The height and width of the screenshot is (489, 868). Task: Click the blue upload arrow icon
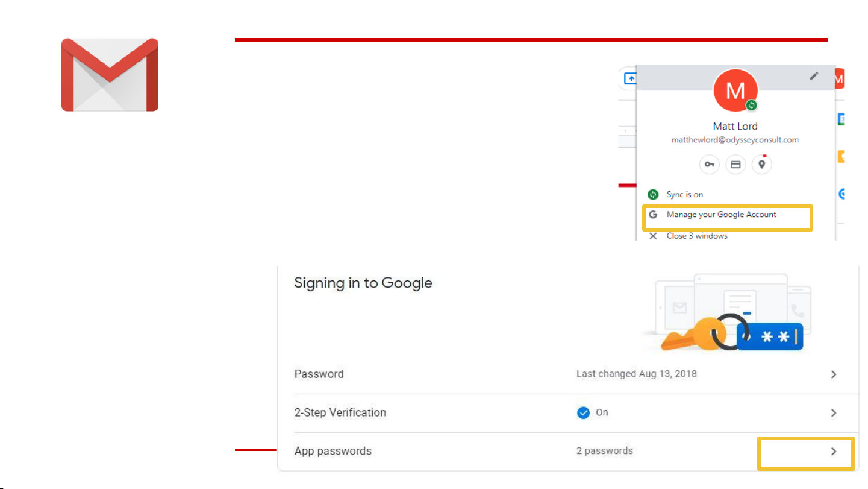click(630, 78)
